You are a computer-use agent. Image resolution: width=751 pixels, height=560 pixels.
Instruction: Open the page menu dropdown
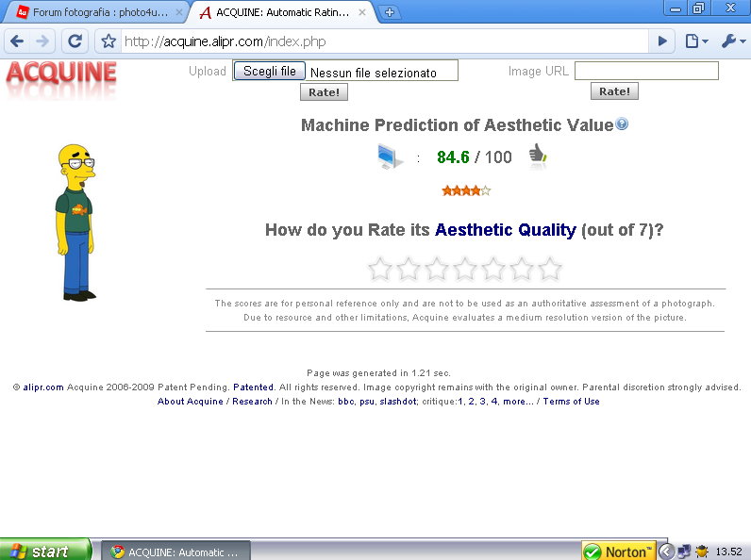[696, 41]
